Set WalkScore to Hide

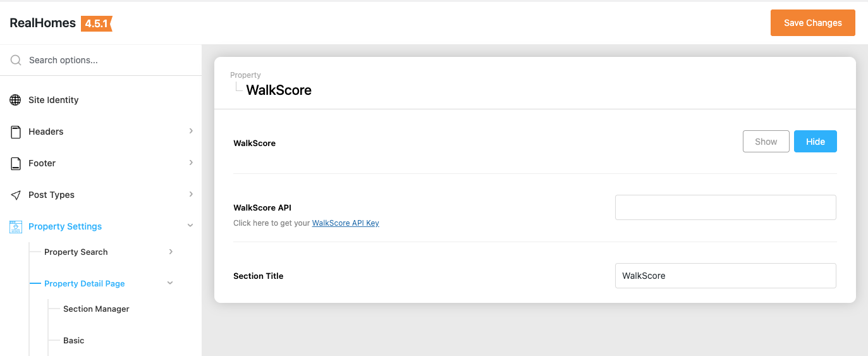point(815,142)
